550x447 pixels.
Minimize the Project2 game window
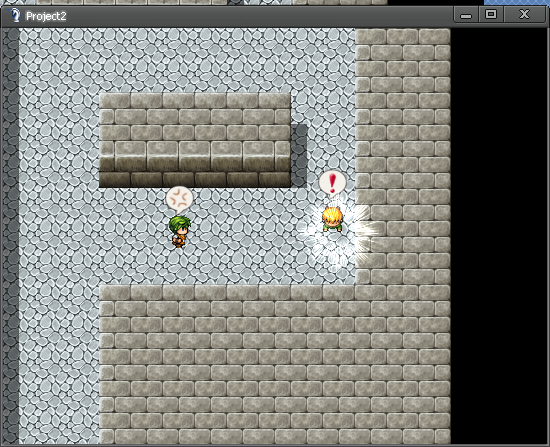coord(466,15)
